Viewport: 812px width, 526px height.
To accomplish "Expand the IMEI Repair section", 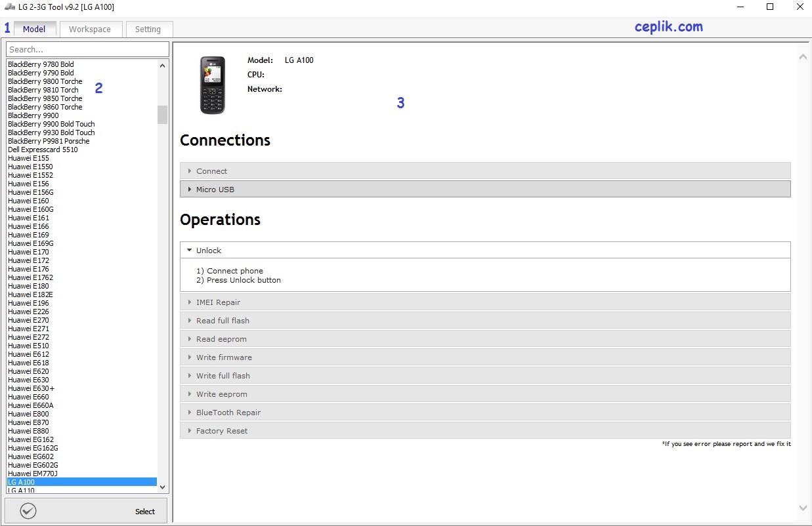I will 485,302.
